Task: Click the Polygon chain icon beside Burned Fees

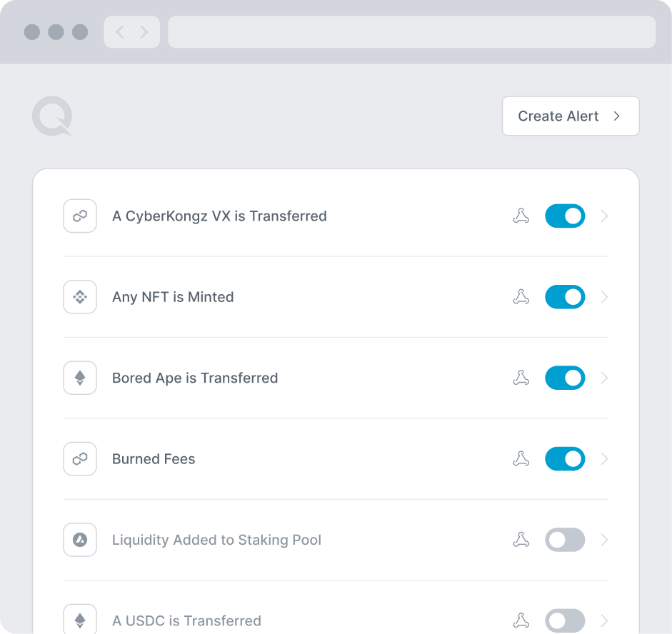Action: coord(80,459)
